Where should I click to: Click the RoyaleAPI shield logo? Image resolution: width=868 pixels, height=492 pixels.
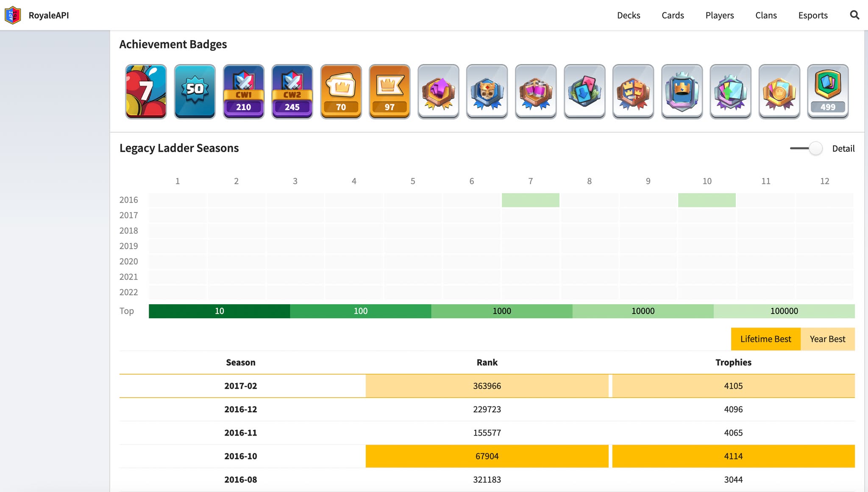click(x=13, y=15)
